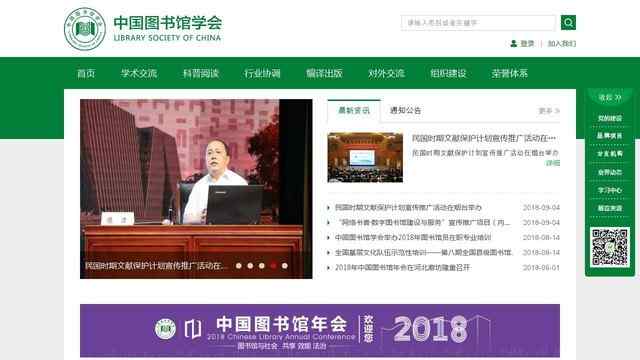Select the first carousel dot
Viewport: 640px width, 360px height.
click(x=239, y=266)
